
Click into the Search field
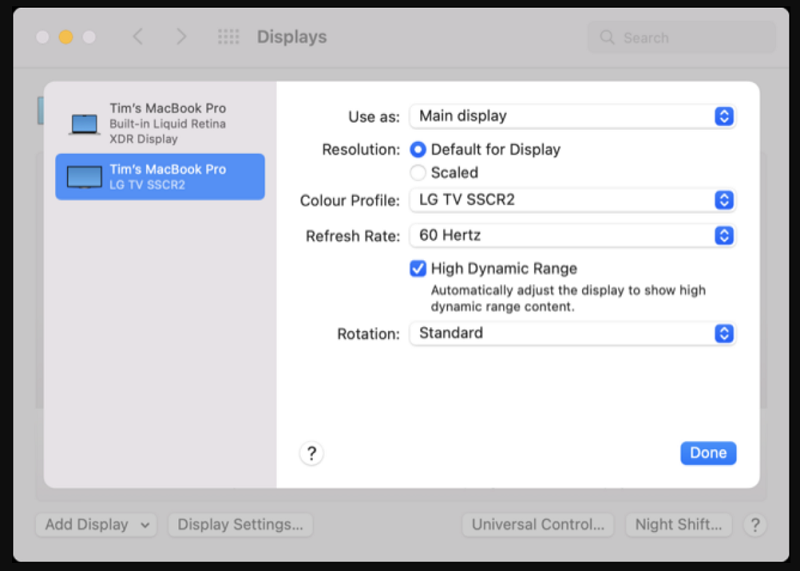tap(682, 37)
